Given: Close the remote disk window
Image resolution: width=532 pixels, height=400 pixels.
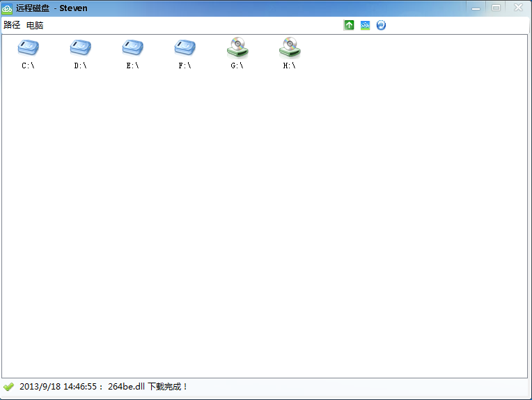Looking at the screenshot, I should pyautogui.click(x=518, y=8).
